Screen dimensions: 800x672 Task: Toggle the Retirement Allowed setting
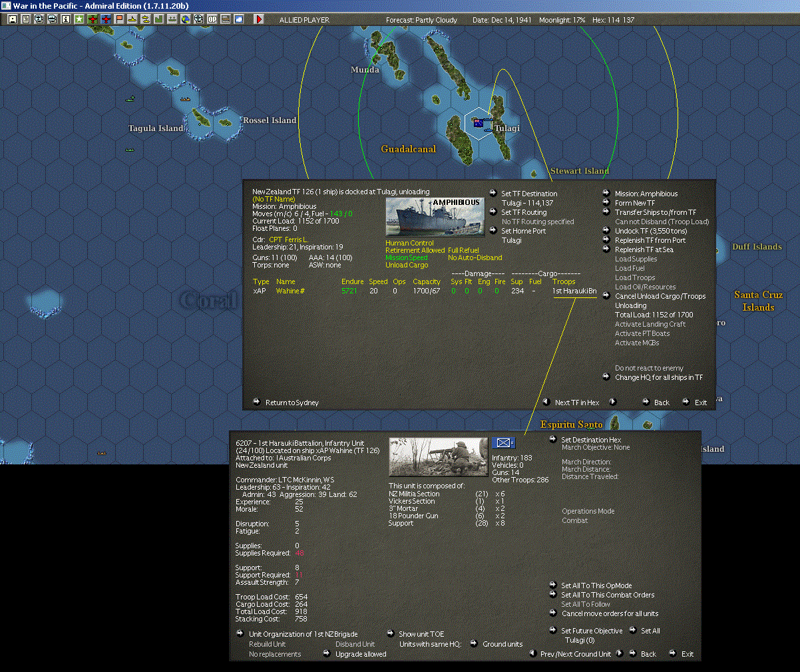pyautogui.click(x=415, y=250)
